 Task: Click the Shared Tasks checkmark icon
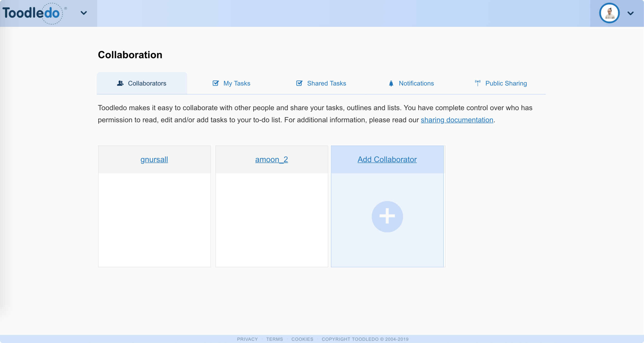coord(299,83)
